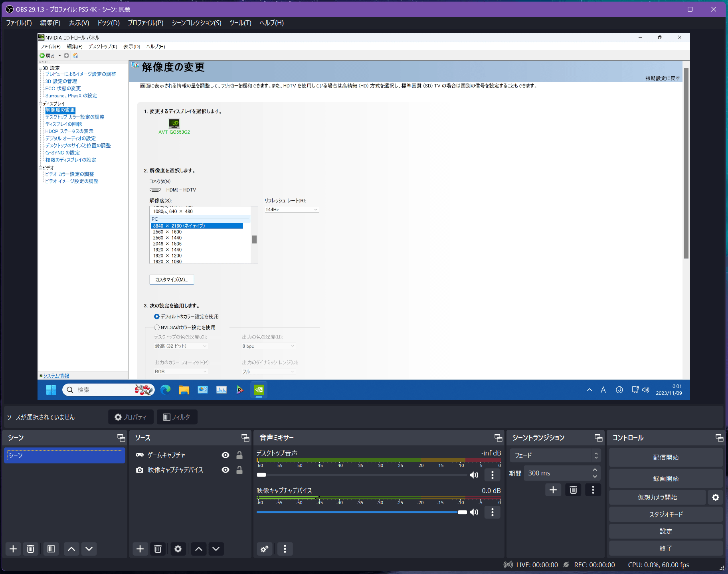Open デスクトップの色の深度 dropdown
This screenshot has height=574, width=728.
point(181,346)
